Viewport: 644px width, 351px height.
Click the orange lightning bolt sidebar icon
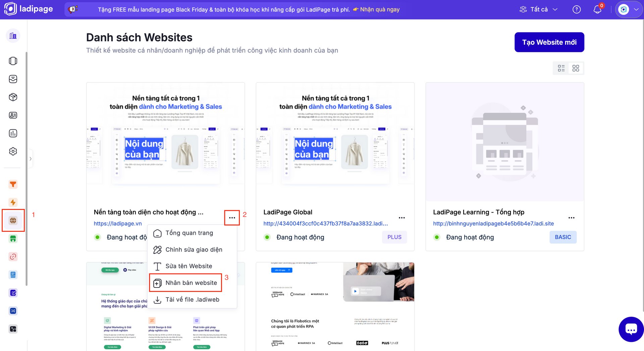13,202
